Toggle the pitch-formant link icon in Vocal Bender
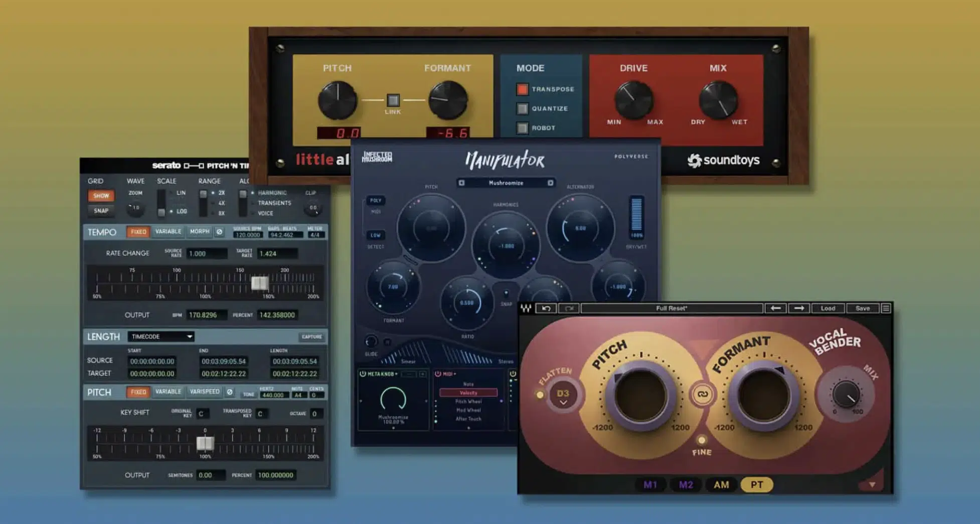This screenshot has width=980, height=524. 703,394
